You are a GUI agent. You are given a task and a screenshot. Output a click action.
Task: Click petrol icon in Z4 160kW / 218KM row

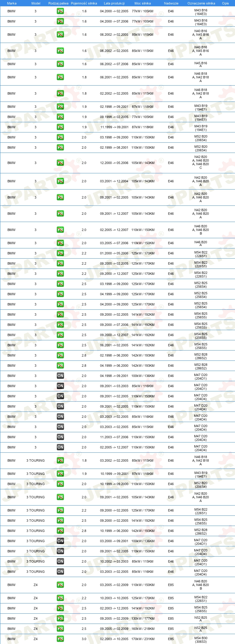tap(60, 629)
